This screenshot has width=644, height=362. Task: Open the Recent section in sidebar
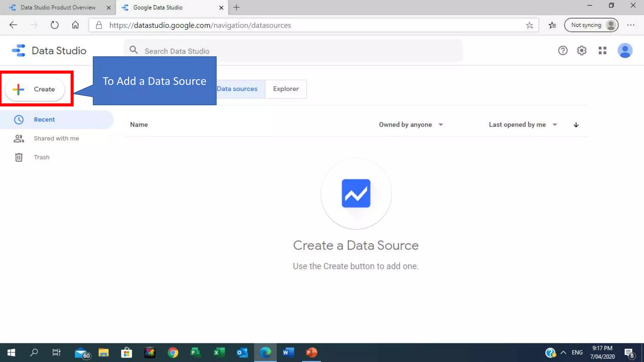57,119
